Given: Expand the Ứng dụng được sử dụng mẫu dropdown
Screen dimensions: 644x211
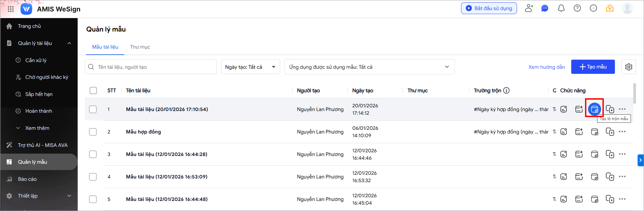Looking at the screenshot, I should click(x=369, y=67).
